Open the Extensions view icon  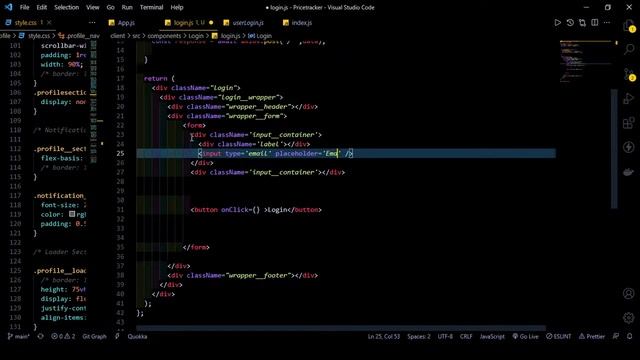[x=629, y=123]
